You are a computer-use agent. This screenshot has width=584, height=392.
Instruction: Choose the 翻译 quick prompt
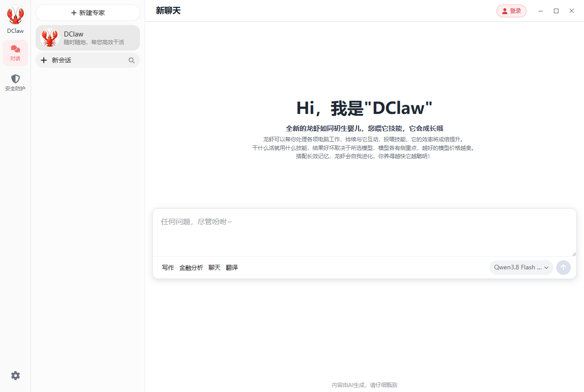232,268
